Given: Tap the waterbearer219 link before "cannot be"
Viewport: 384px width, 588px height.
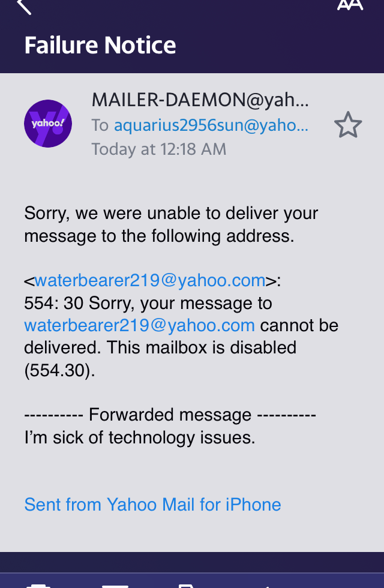Looking at the screenshot, I should (x=139, y=325).
